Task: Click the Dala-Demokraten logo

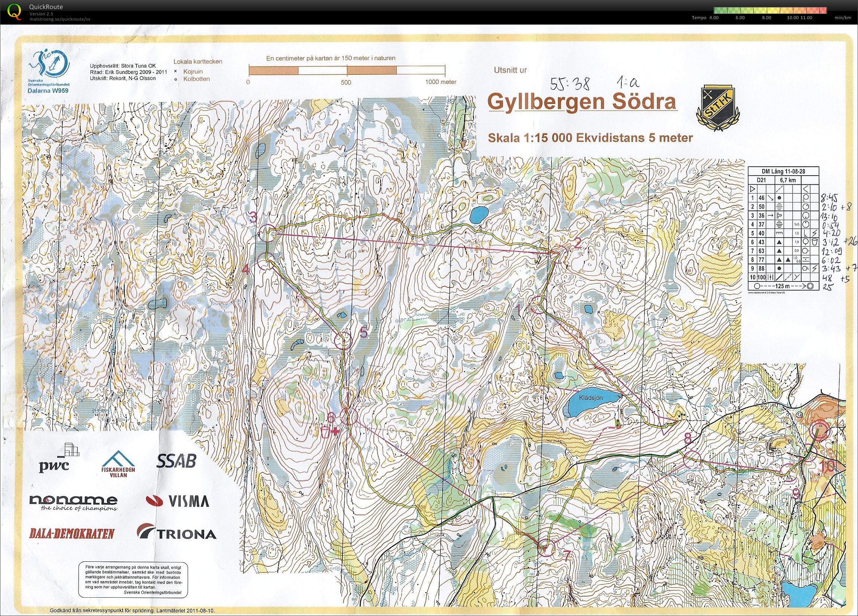Action: 72,533
